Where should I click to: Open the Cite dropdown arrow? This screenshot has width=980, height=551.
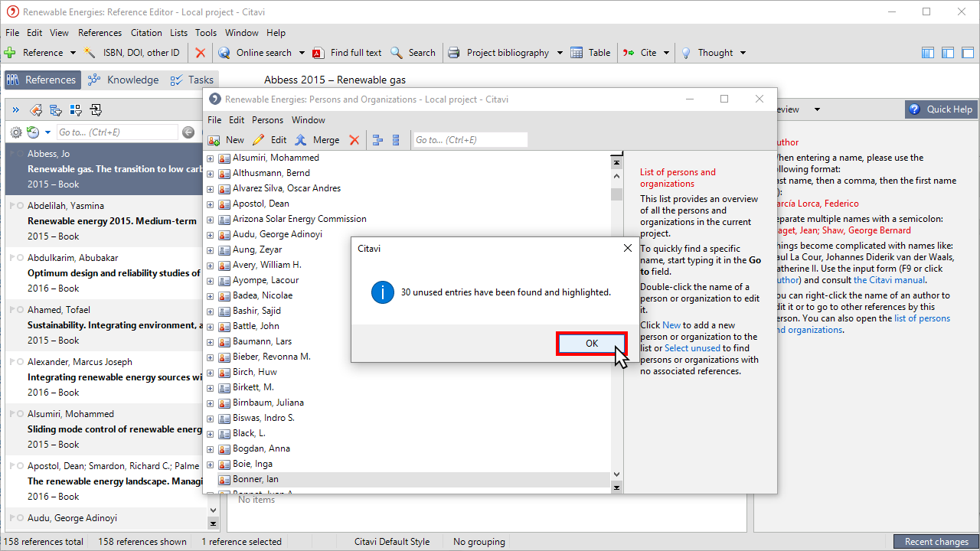point(666,53)
